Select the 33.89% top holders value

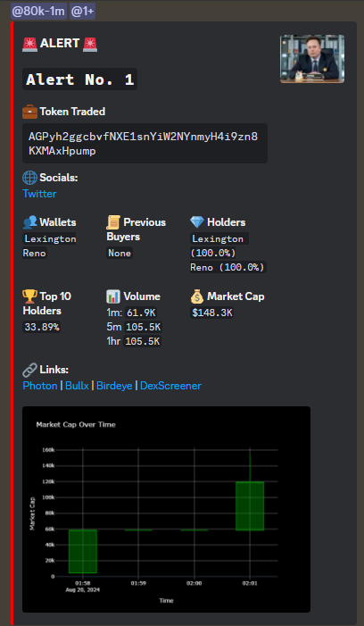(42, 328)
